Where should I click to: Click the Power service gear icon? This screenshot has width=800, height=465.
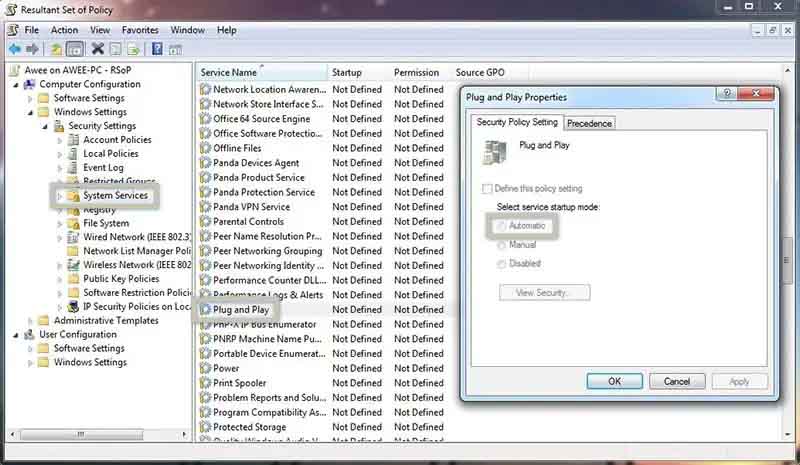tap(205, 368)
